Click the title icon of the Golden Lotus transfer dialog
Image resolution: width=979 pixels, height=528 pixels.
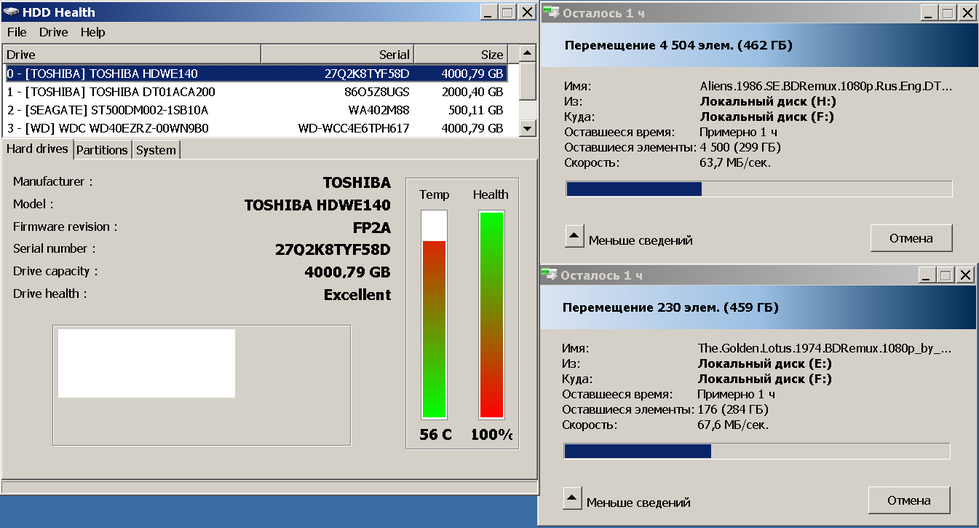tap(549, 275)
